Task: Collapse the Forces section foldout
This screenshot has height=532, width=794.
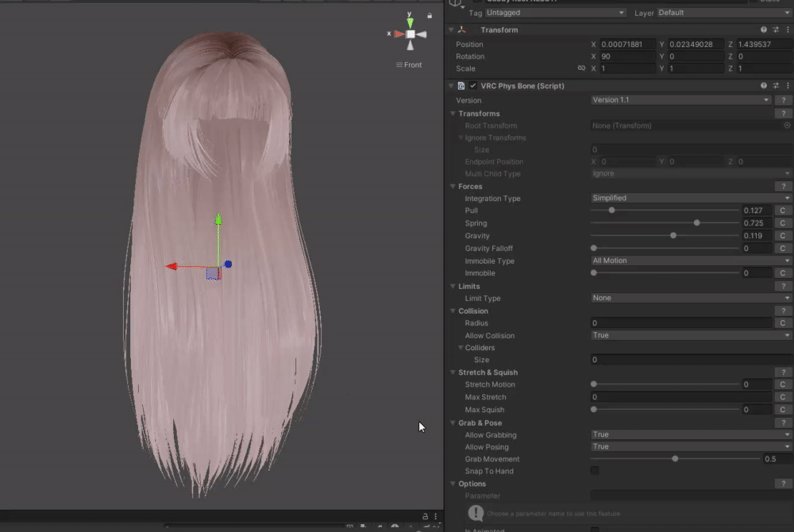Action: 453,187
